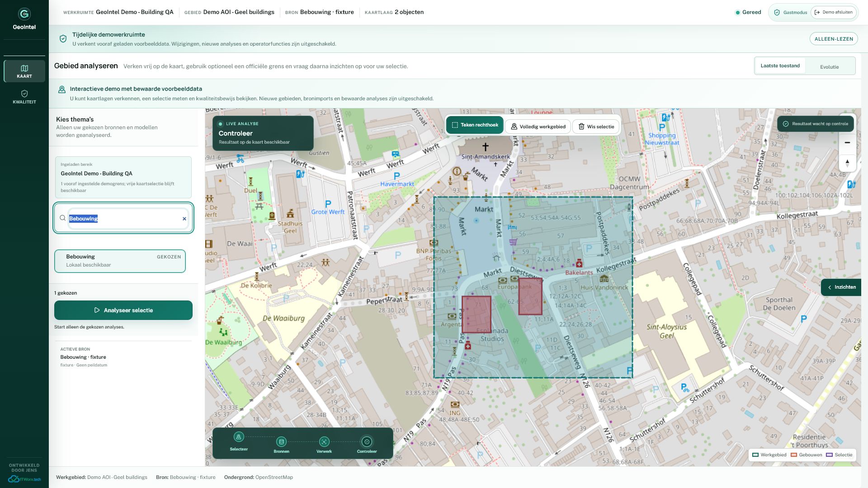Viewport: 868px width, 488px height.
Task: Start the Analyseer selectie analysis
Action: [123, 310]
